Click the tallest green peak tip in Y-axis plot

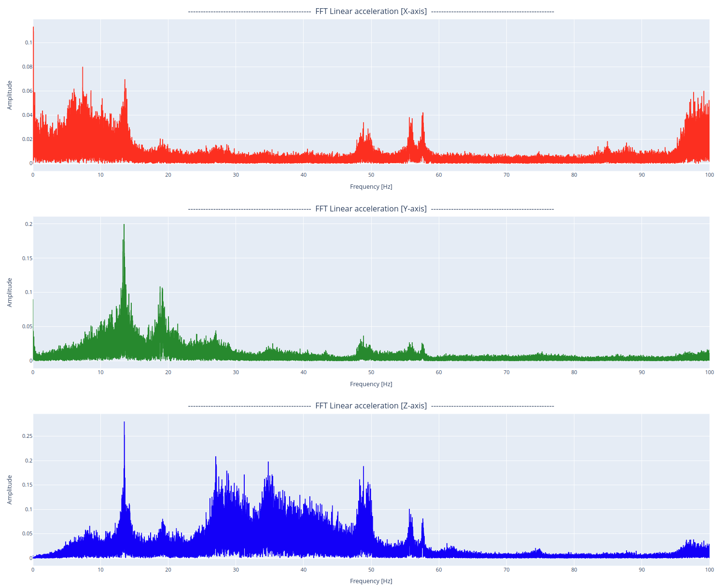(124, 225)
